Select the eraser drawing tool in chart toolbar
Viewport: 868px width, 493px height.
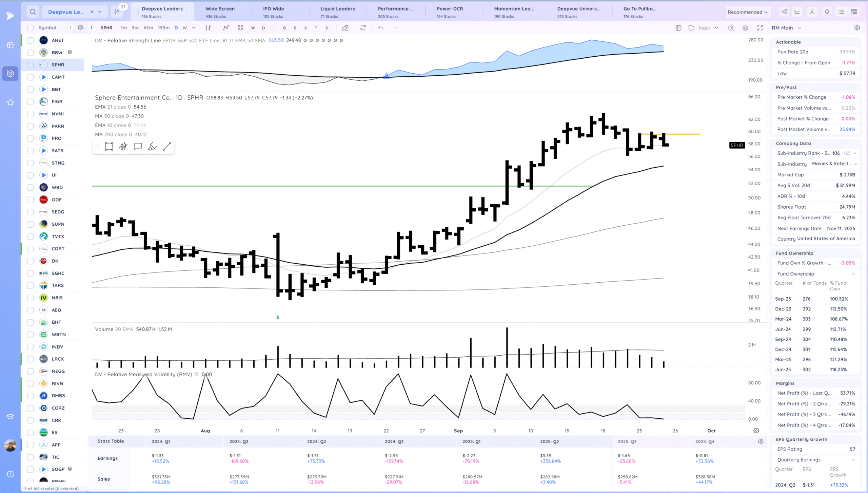pos(345,28)
